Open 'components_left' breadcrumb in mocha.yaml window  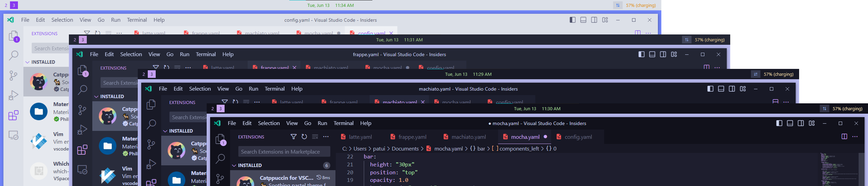(x=515, y=148)
